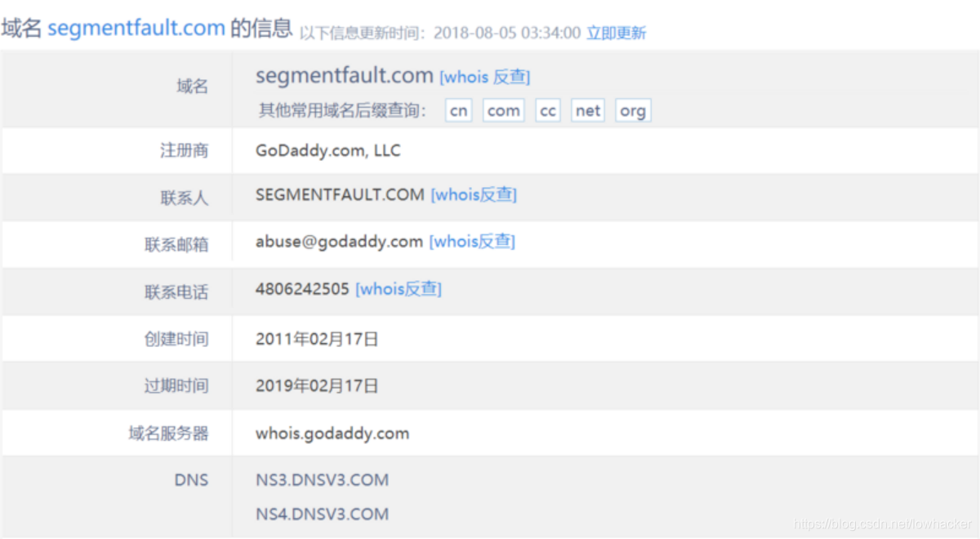Image resolution: width=980 pixels, height=539 pixels.
Task: Click the 联系电话 row label
Action: click(x=176, y=292)
